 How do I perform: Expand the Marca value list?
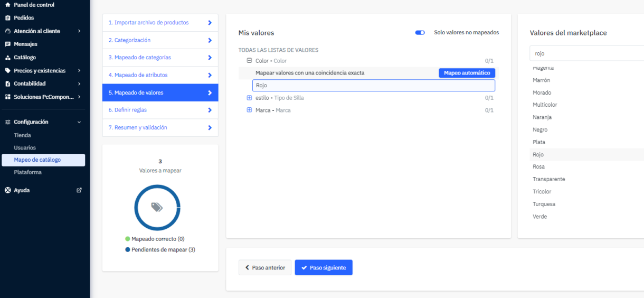tap(249, 110)
